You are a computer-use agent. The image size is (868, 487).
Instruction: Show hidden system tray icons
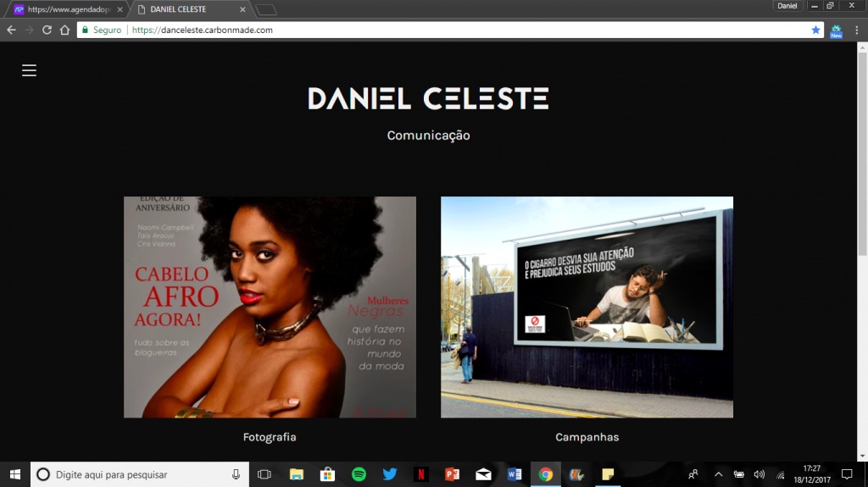tap(718, 474)
